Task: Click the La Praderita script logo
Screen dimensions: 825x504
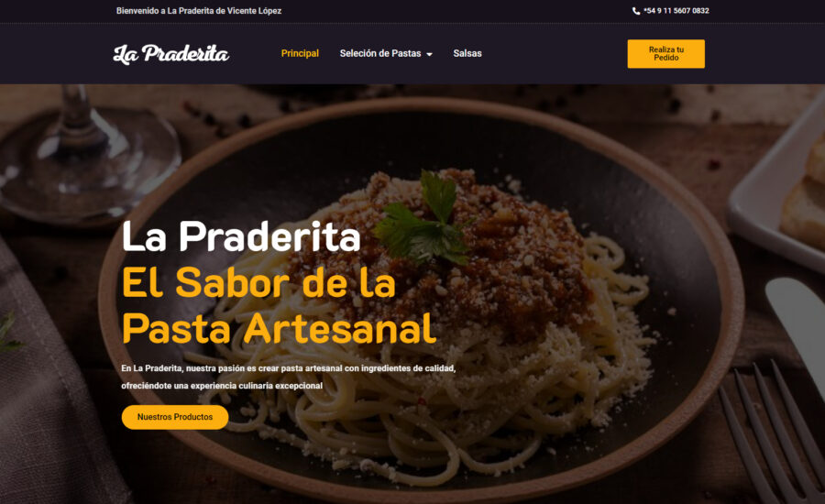Action: [171, 54]
